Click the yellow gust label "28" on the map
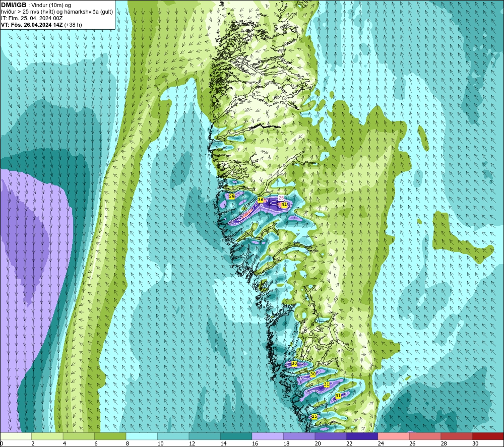The height and width of the screenshot is (447, 504). coord(231,196)
